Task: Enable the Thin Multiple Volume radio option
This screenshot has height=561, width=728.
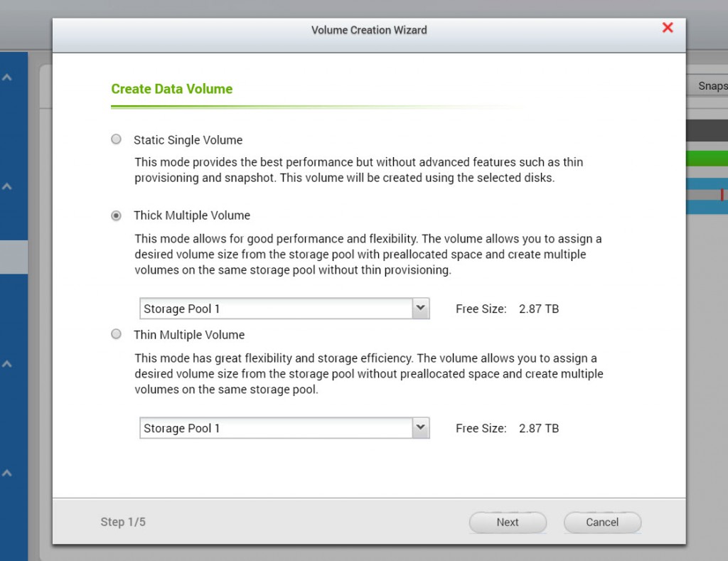Action: tap(116, 334)
